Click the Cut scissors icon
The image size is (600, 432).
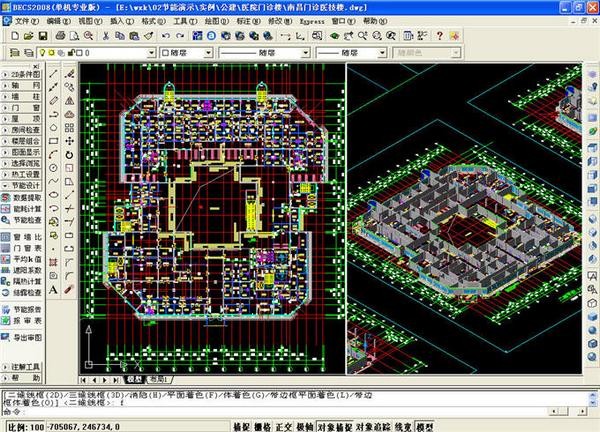tap(106, 36)
